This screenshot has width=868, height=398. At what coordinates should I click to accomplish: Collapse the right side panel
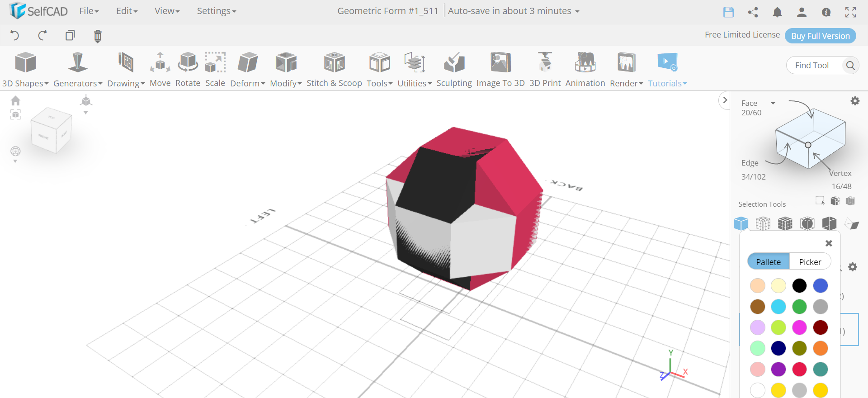[x=725, y=100]
